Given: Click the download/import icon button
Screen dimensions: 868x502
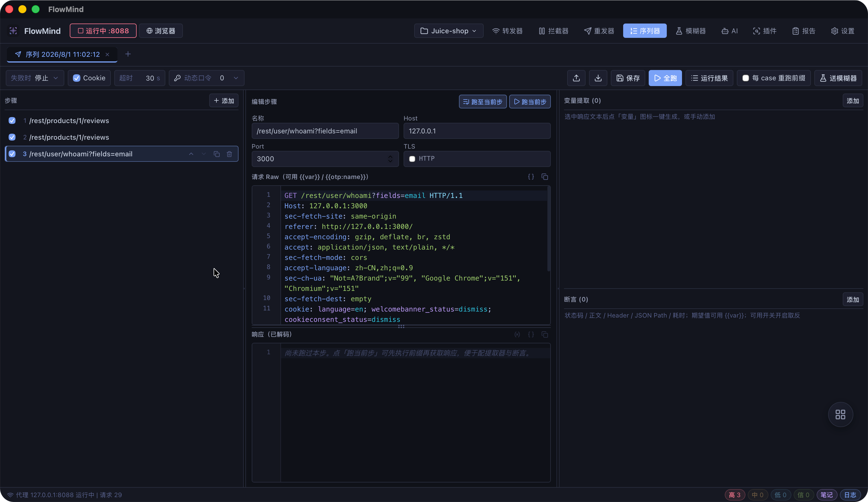Looking at the screenshot, I should pos(598,78).
